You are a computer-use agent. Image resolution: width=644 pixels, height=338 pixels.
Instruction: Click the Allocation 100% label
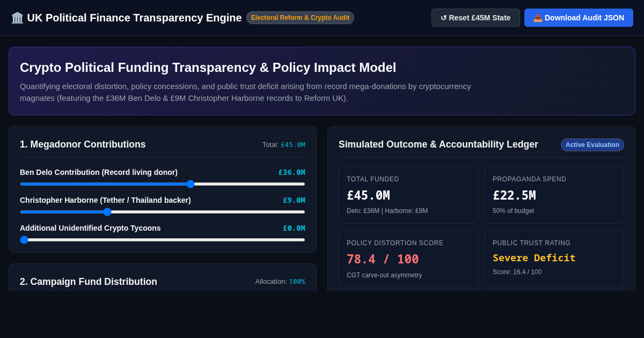tap(280, 282)
